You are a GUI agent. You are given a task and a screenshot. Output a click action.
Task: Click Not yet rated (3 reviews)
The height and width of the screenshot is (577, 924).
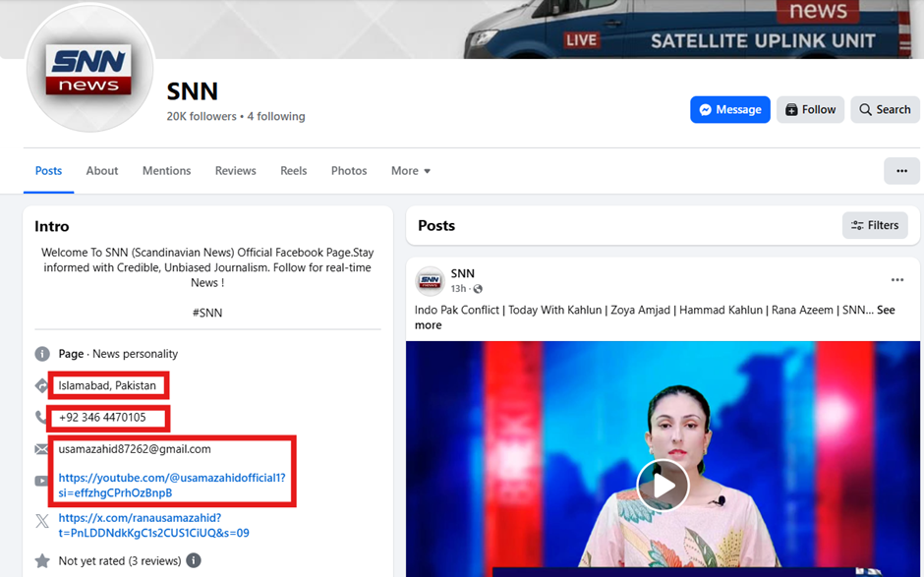[120, 561]
